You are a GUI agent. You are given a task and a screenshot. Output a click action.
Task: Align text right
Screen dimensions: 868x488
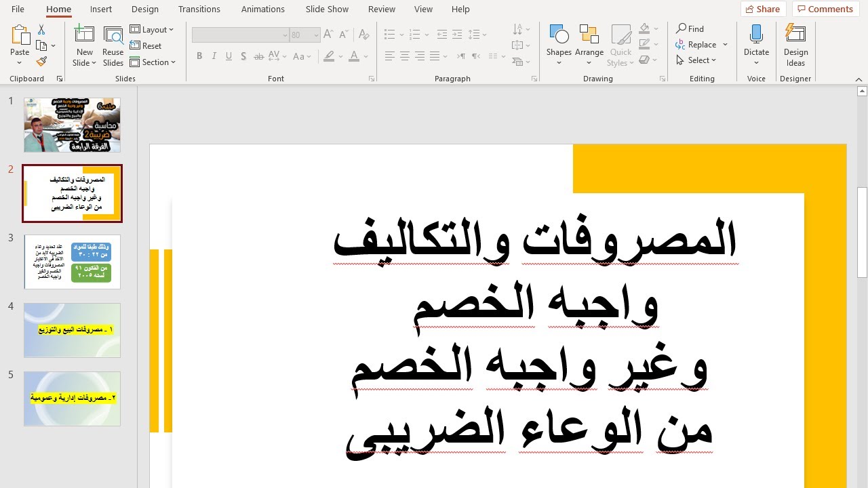(420, 56)
